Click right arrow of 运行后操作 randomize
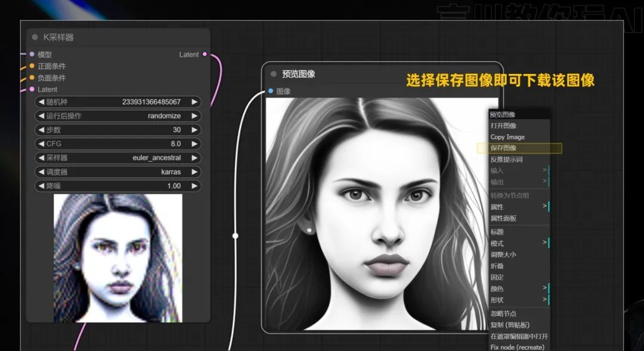 point(194,116)
